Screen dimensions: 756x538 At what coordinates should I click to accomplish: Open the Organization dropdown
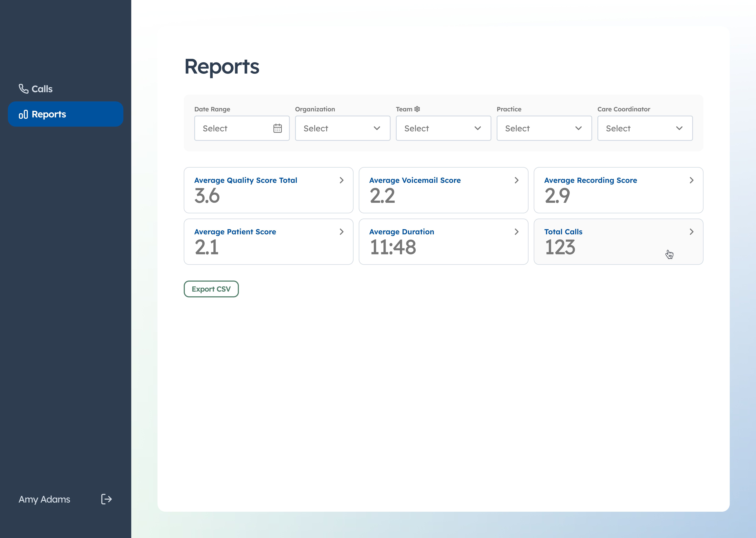pyautogui.click(x=343, y=128)
